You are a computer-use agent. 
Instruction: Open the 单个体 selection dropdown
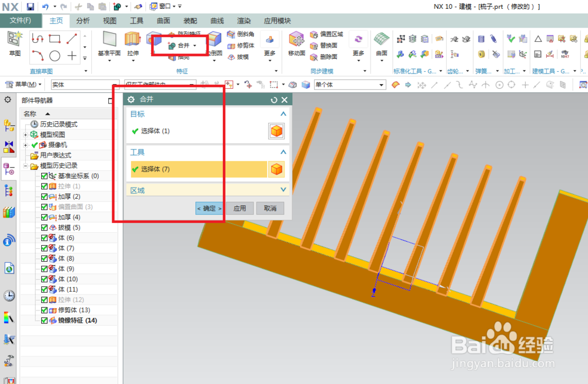click(350, 85)
